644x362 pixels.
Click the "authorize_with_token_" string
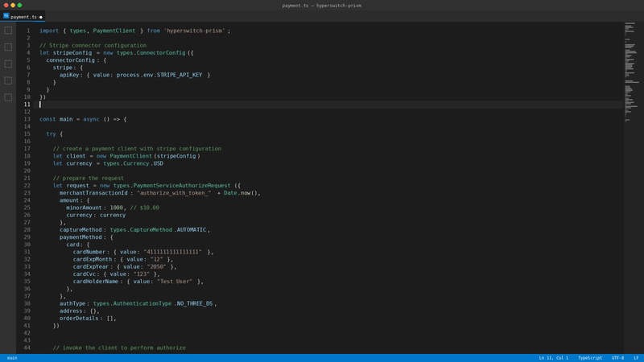(174, 193)
